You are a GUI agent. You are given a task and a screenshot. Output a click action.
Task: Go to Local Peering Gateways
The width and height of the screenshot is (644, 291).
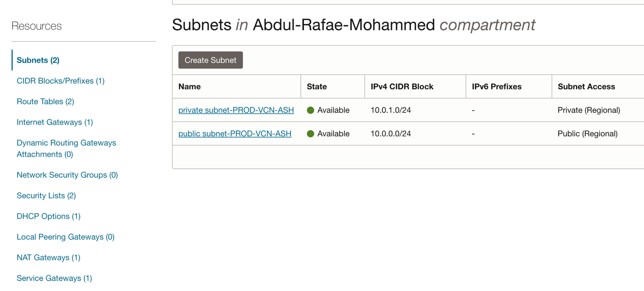65,237
